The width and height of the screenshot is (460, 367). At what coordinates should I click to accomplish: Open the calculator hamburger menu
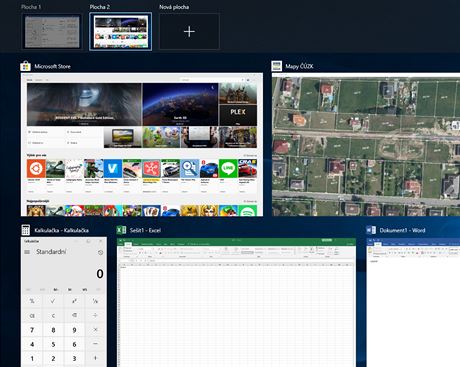click(x=27, y=252)
